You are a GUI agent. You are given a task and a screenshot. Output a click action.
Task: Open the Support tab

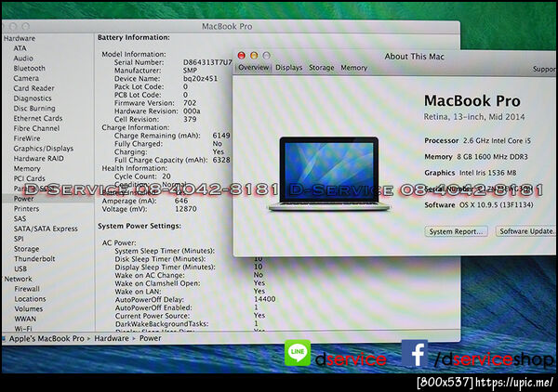(544, 70)
